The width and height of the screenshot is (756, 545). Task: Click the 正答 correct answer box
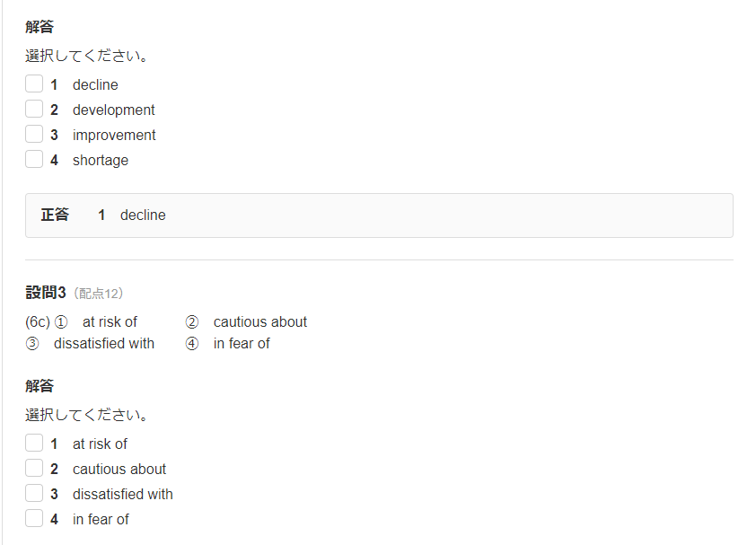(379, 215)
